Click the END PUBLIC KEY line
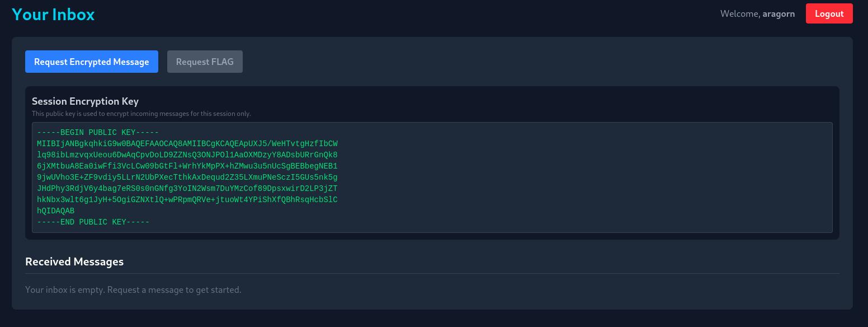Image resolution: width=868 pixels, height=327 pixels. point(93,222)
